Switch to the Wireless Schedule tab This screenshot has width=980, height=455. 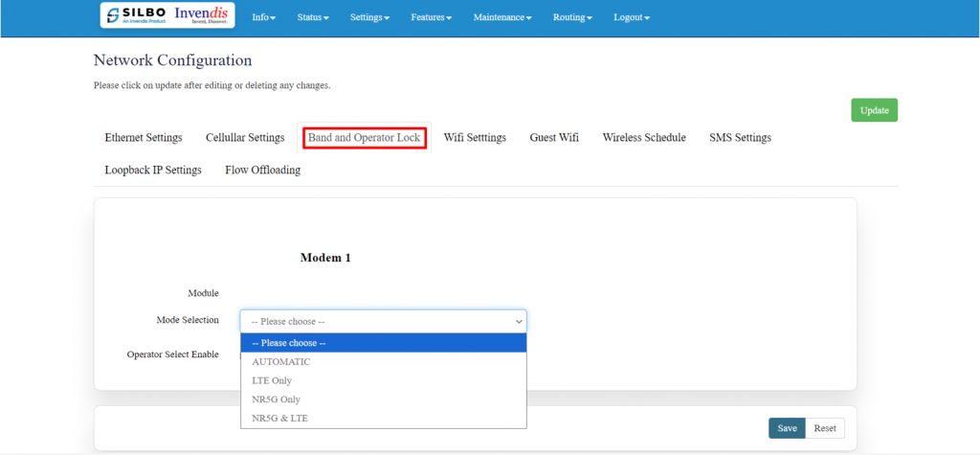(x=644, y=138)
